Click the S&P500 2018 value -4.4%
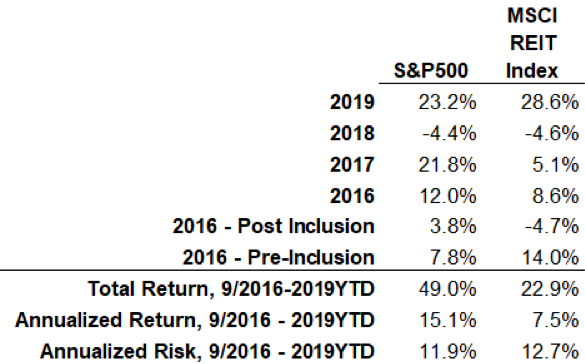This screenshot has height=364, width=585. point(449,133)
